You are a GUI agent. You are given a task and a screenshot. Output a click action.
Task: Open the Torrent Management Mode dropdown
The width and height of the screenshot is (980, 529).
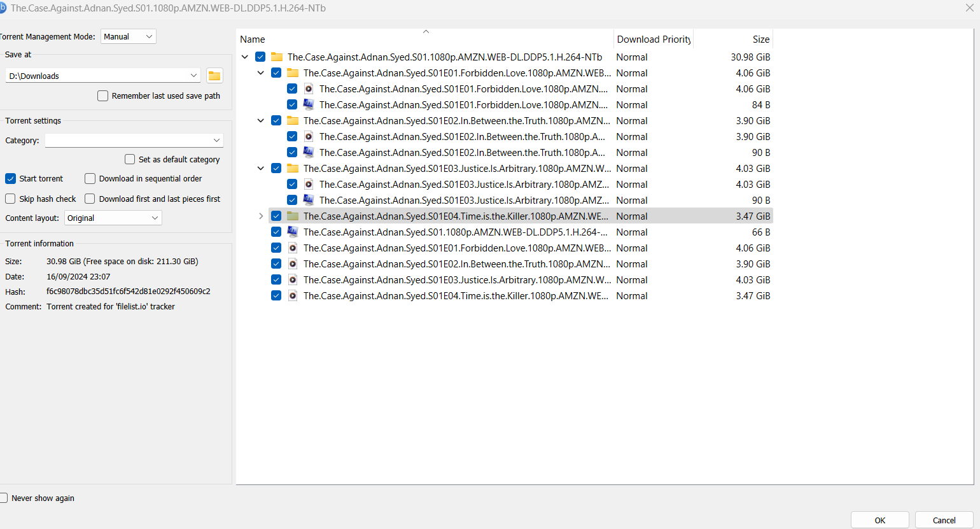click(x=128, y=37)
